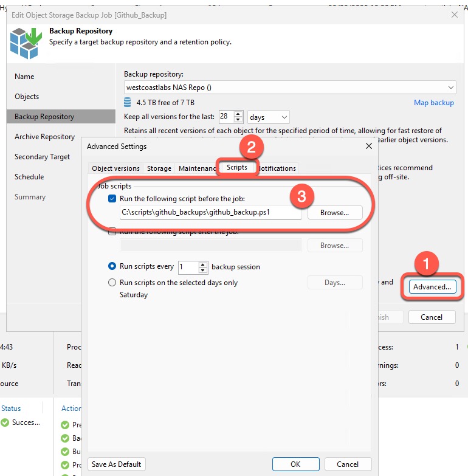The image size is (468, 476).
Task: Click the Map backup link
Action: point(433,103)
